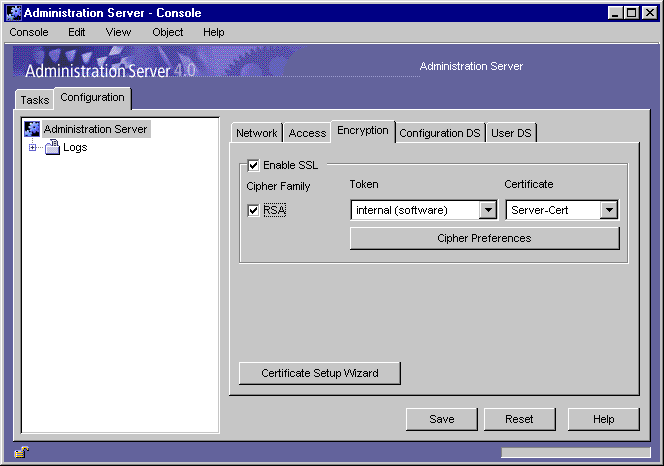
Task: Select the Configuration tab
Action: click(92, 97)
